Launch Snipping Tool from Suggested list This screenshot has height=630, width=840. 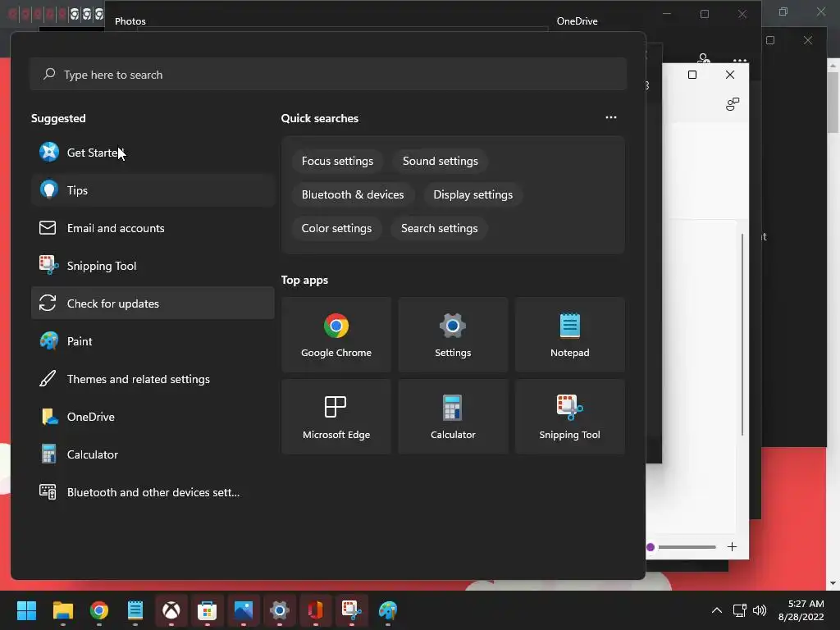153,266
